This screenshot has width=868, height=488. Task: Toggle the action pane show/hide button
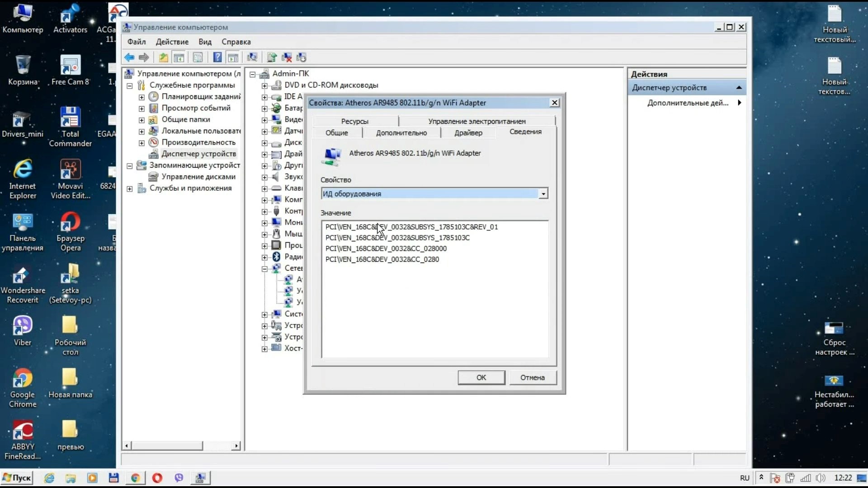point(233,57)
